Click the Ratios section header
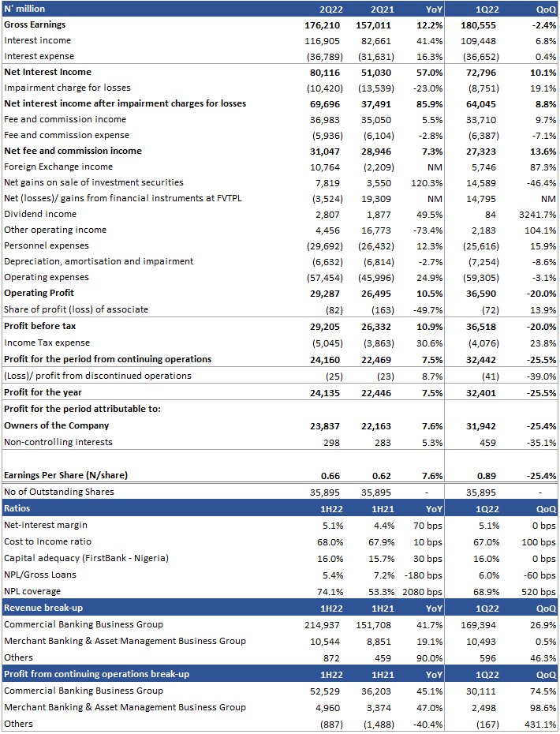Image resolution: width=560 pixels, height=734 pixels. pos(17,508)
